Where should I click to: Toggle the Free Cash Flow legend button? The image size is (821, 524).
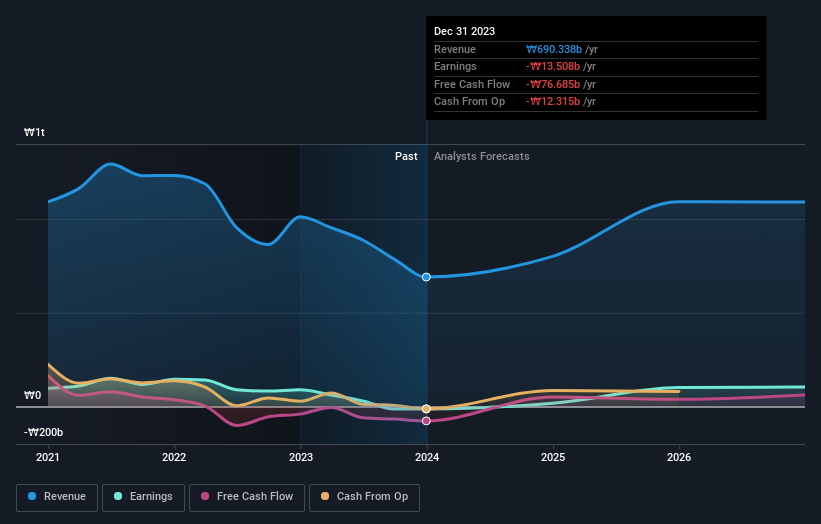247,497
